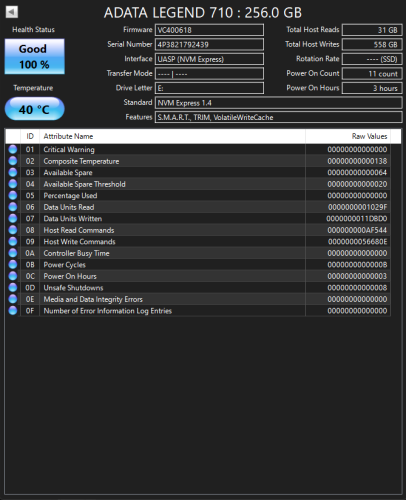Screen dimensions: 406x500
Task: Select the Composite Temperature attribute name
Action: tap(81, 161)
